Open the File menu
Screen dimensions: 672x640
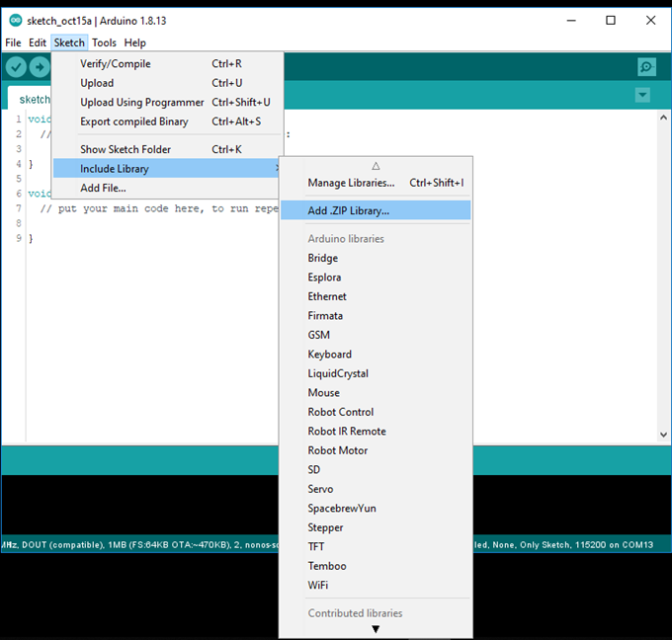(13, 42)
